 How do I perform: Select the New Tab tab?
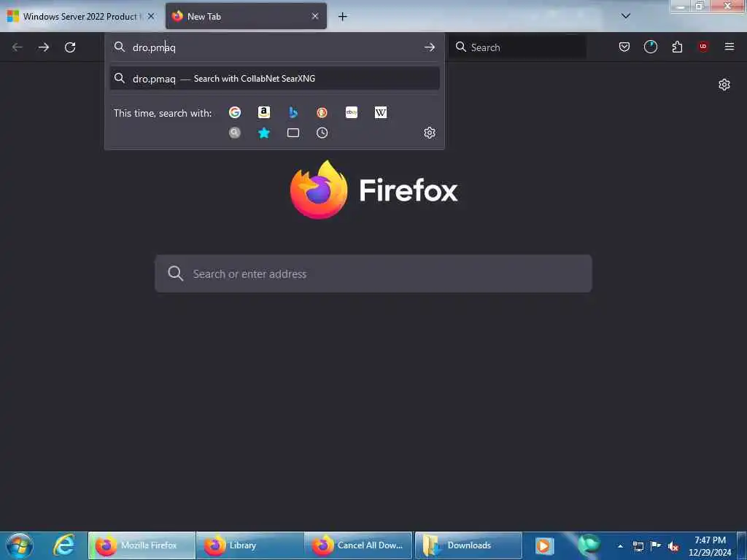click(246, 16)
